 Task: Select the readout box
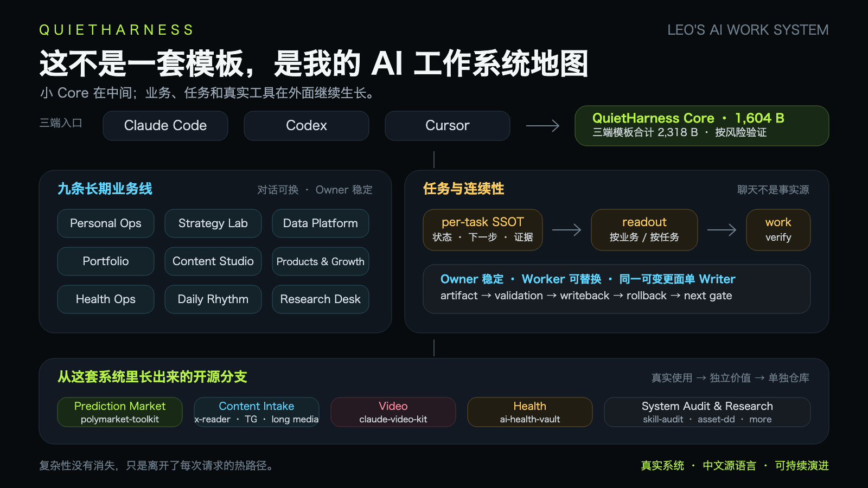click(x=644, y=230)
